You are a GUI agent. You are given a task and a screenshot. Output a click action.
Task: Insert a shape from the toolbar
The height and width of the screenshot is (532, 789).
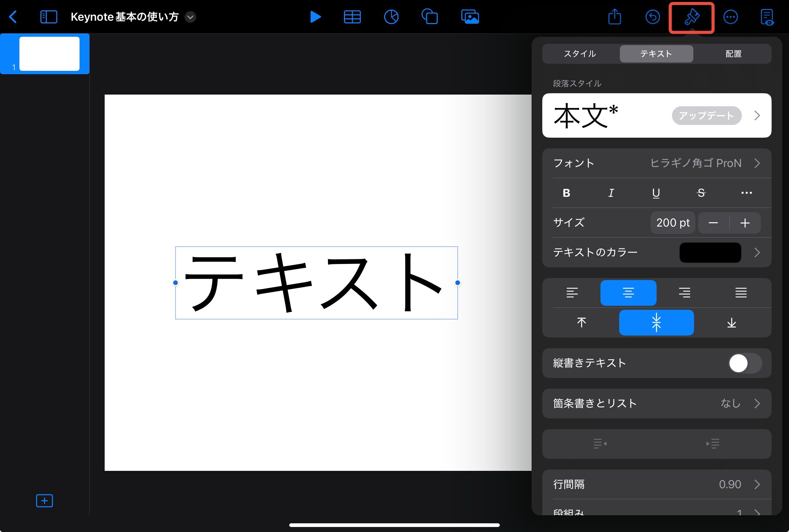[430, 17]
